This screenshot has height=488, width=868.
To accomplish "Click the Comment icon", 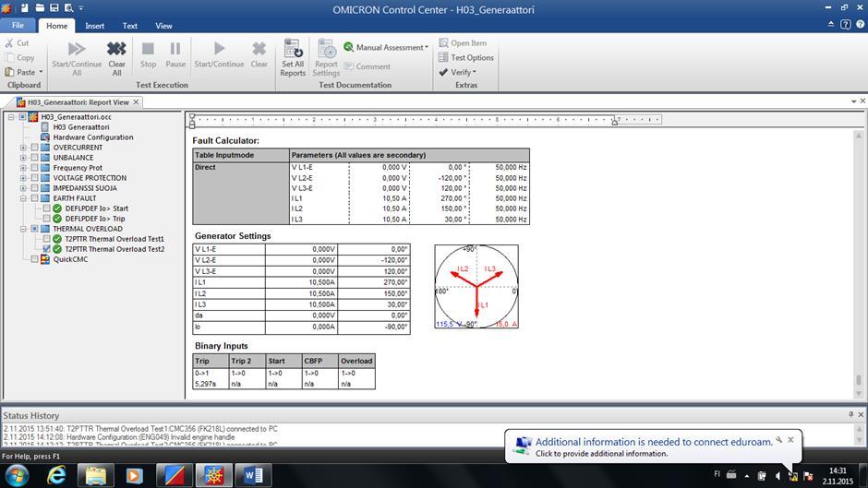I will (x=349, y=66).
